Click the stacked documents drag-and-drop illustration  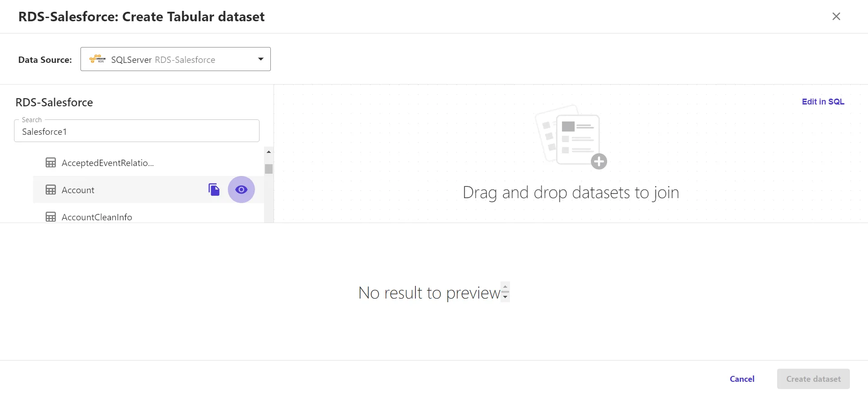click(x=568, y=135)
